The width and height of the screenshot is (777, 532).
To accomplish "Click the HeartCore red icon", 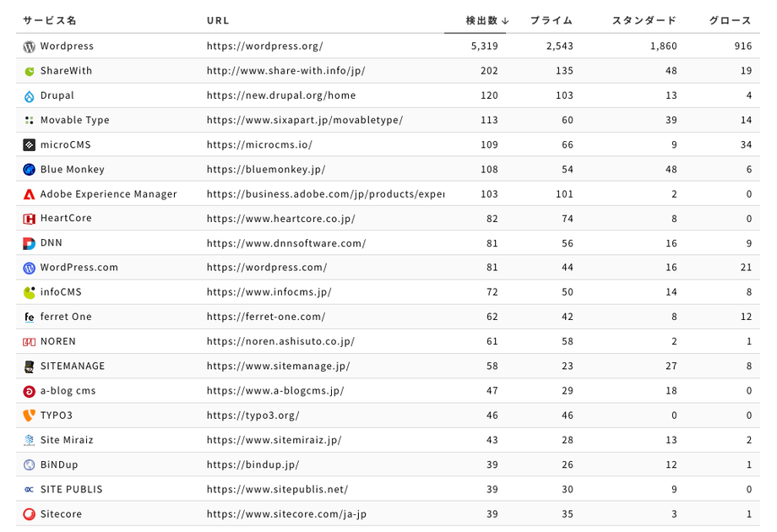I will (x=30, y=219).
